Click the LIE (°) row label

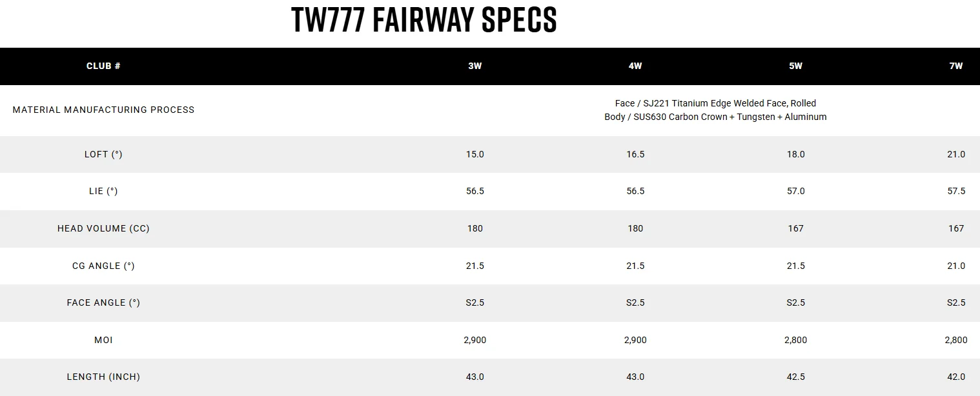click(103, 191)
